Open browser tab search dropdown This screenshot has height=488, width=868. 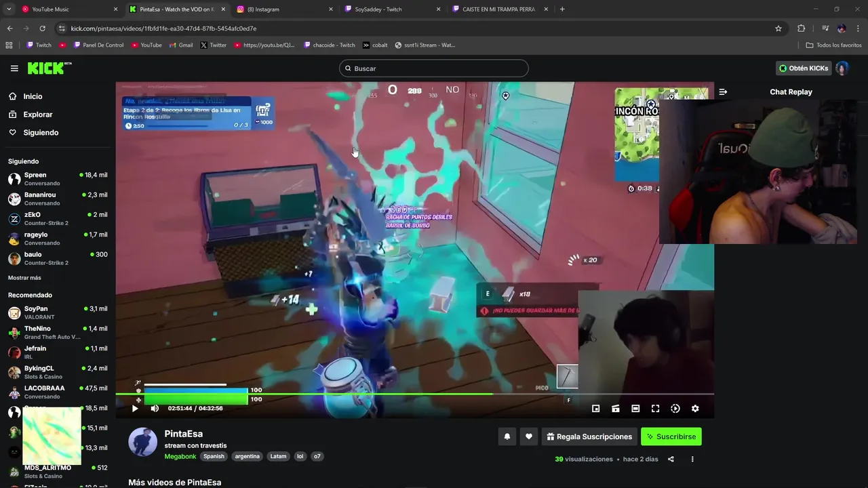[9, 9]
